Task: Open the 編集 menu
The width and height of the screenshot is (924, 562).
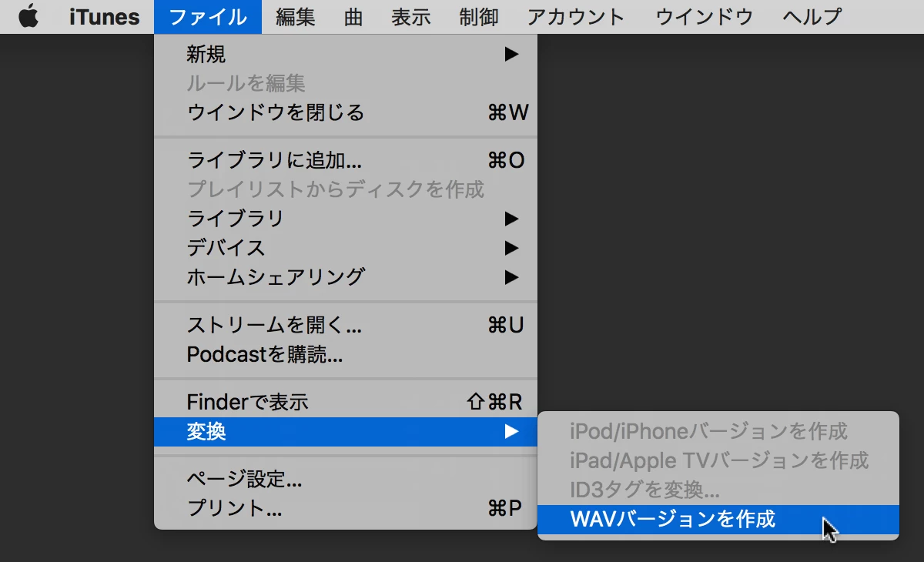Action: click(296, 17)
